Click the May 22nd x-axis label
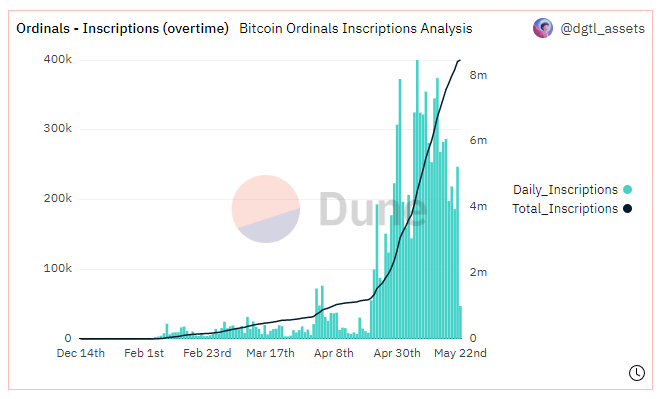 pos(460,353)
